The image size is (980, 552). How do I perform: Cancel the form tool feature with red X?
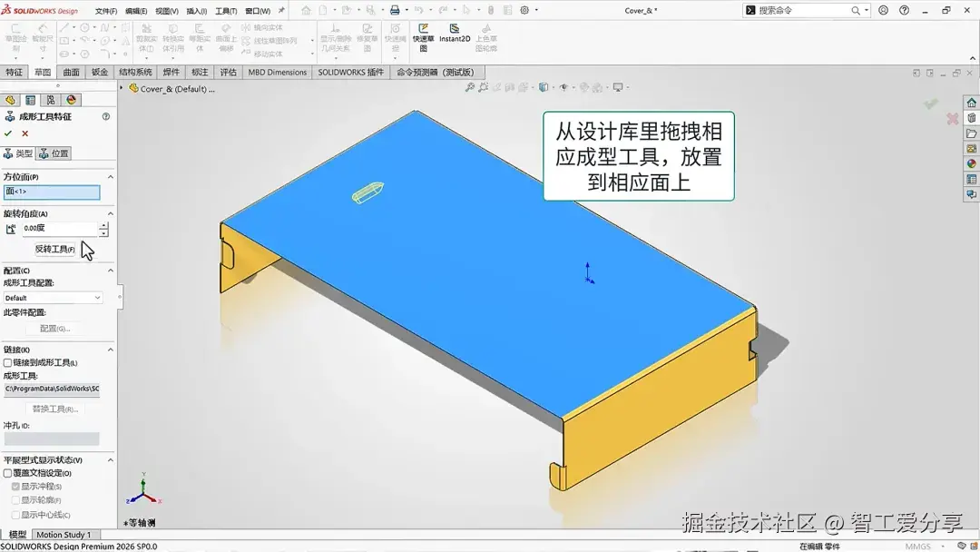tap(25, 133)
